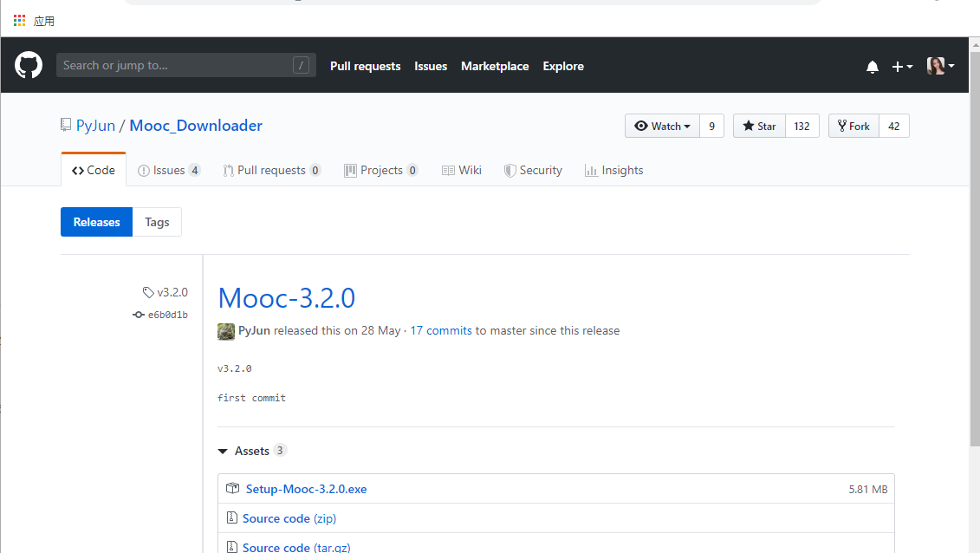Open Issues in top navigation
980x553 pixels.
point(431,66)
